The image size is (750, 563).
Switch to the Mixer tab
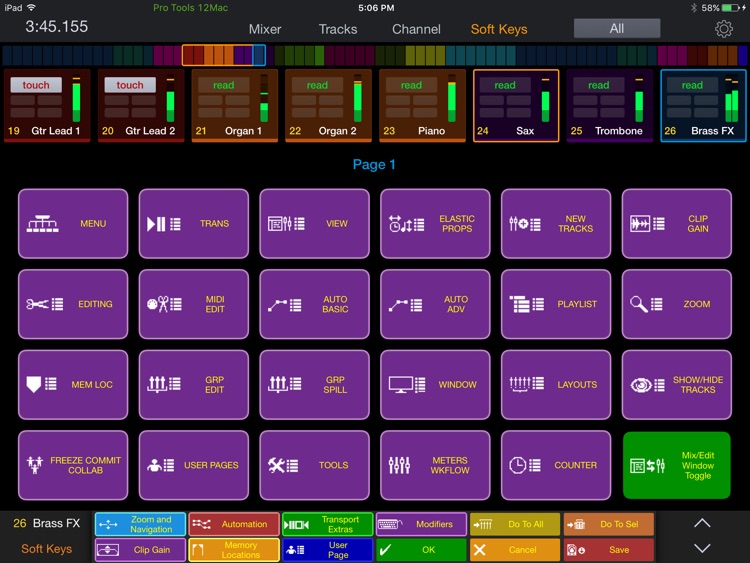pyautogui.click(x=265, y=29)
